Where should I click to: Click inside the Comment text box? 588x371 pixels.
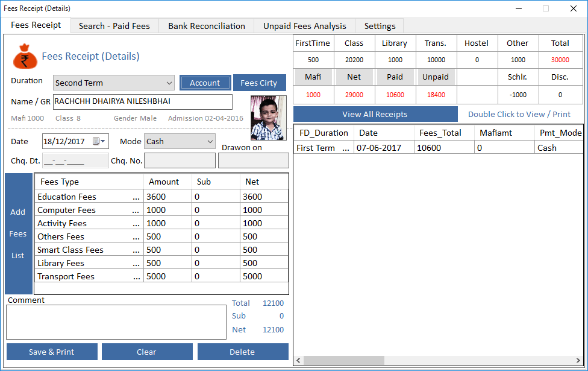click(116, 322)
